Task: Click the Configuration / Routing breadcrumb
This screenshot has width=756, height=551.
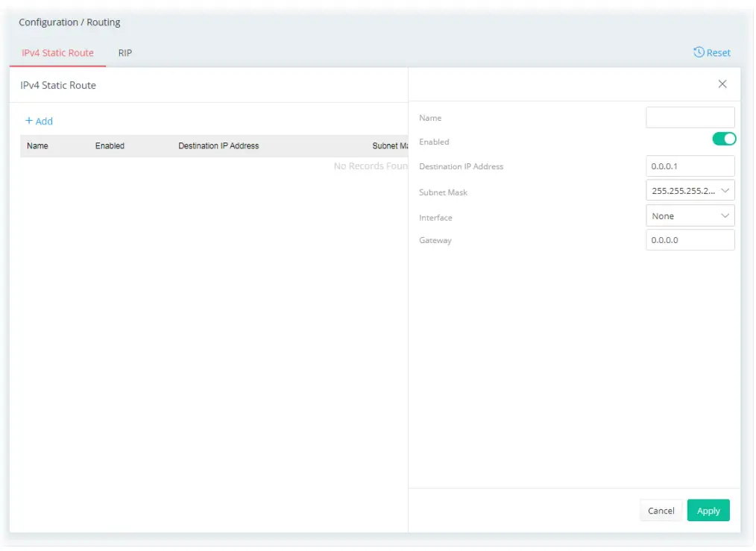Action: click(x=69, y=22)
